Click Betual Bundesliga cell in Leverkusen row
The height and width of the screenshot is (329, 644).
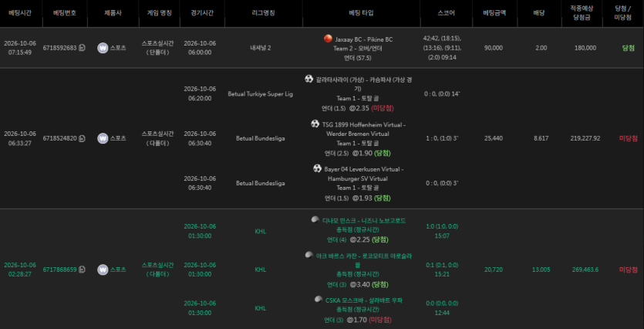point(261,183)
